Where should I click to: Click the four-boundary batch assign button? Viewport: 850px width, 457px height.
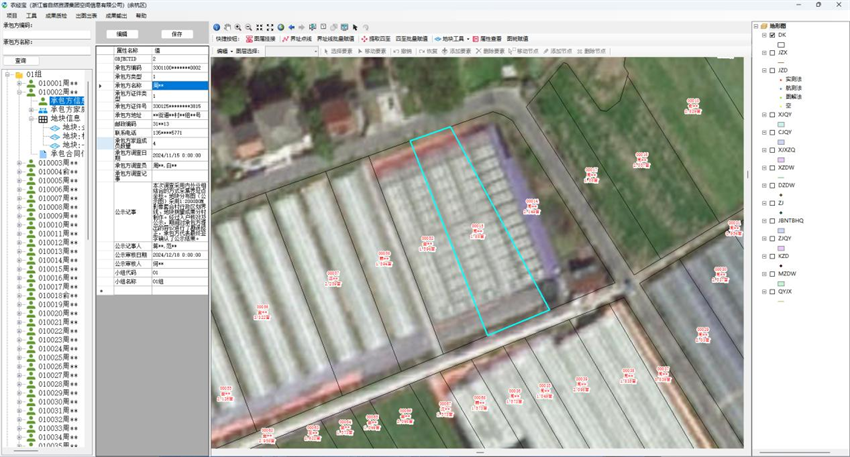click(411, 39)
